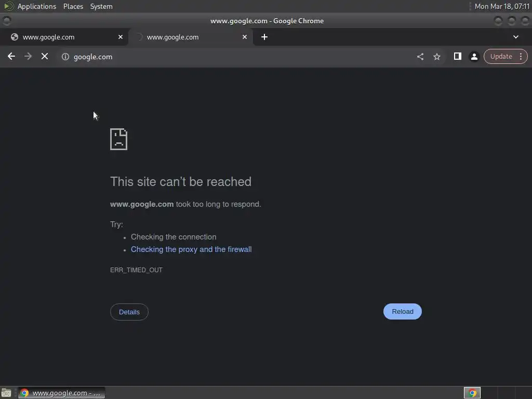Click the window menu button at title bar left
This screenshot has height=399, width=532.
[7, 21]
